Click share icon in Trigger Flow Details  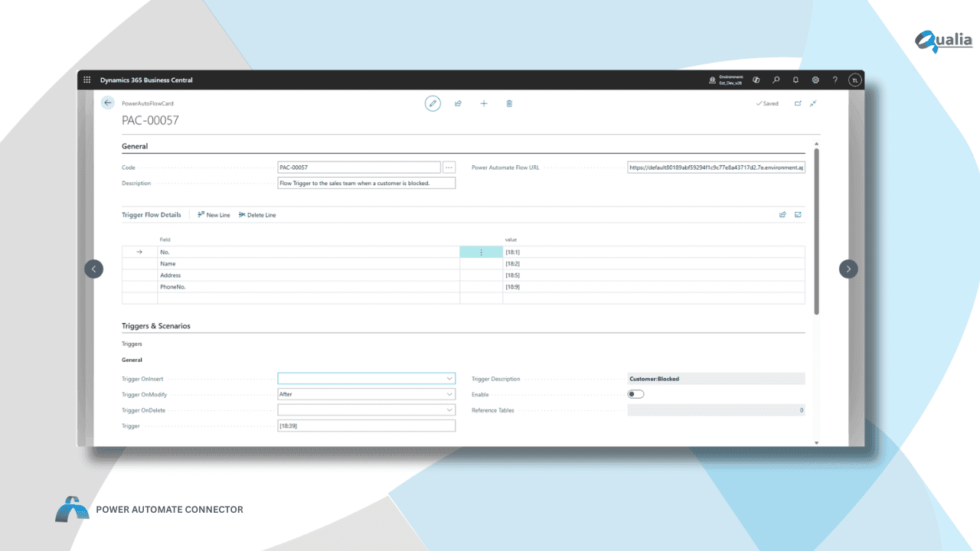782,215
